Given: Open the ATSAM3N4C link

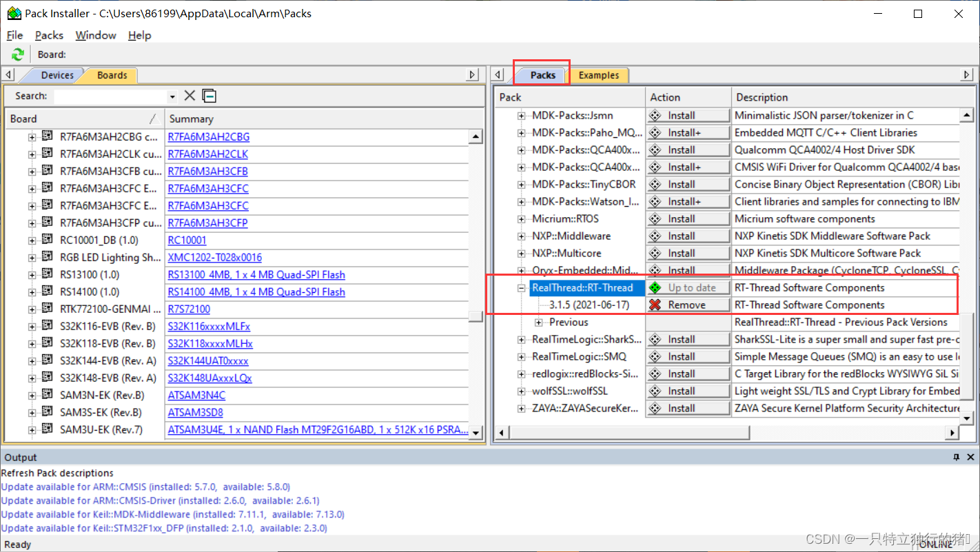Looking at the screenshot, I should (x=196, y=395).
